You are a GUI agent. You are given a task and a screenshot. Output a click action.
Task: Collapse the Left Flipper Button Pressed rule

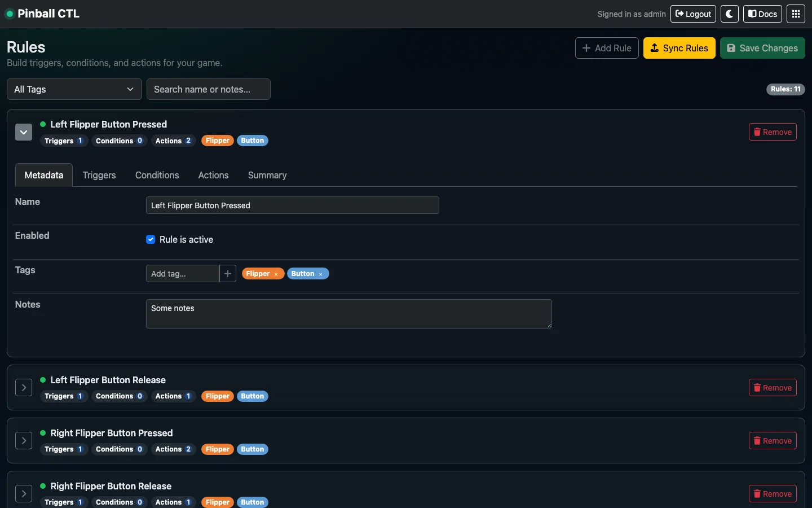[23, 132]
